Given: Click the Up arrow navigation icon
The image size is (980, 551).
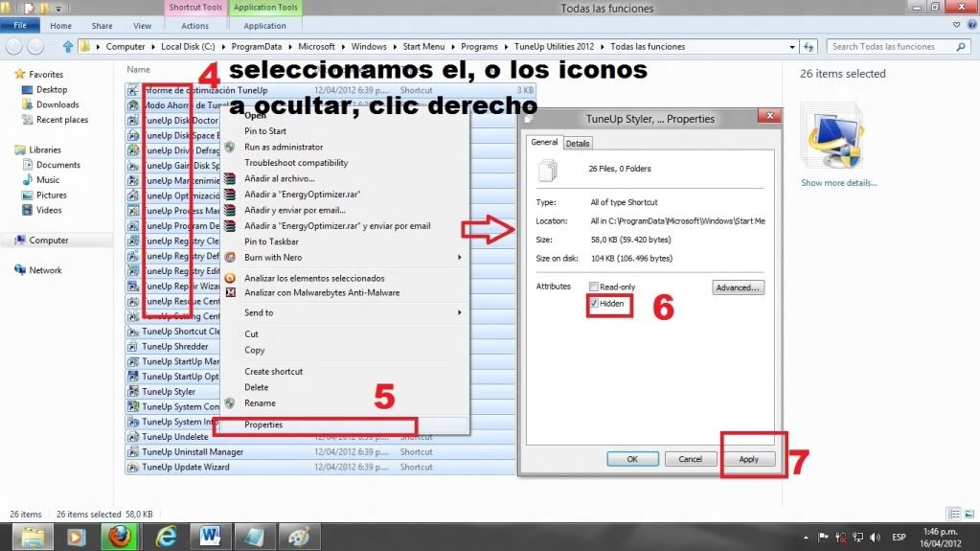Looking at the screenshot, I should pos(68,46).
